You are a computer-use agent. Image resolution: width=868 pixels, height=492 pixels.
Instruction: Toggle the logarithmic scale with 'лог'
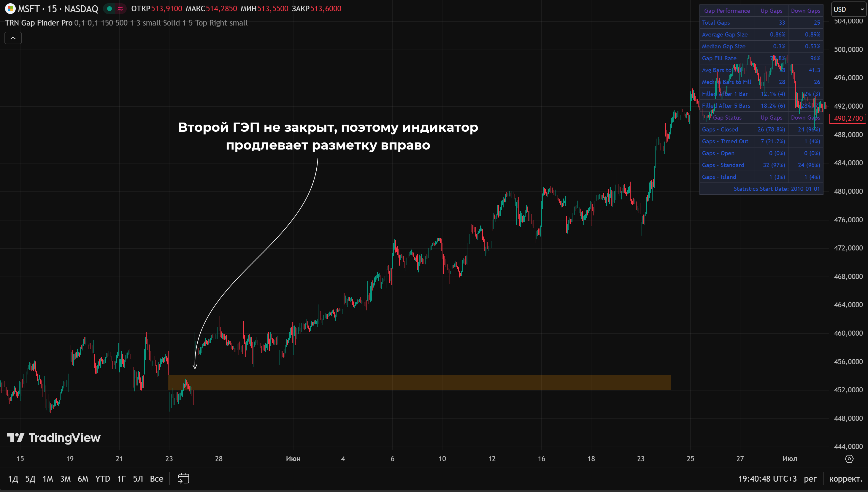(810, 478)
